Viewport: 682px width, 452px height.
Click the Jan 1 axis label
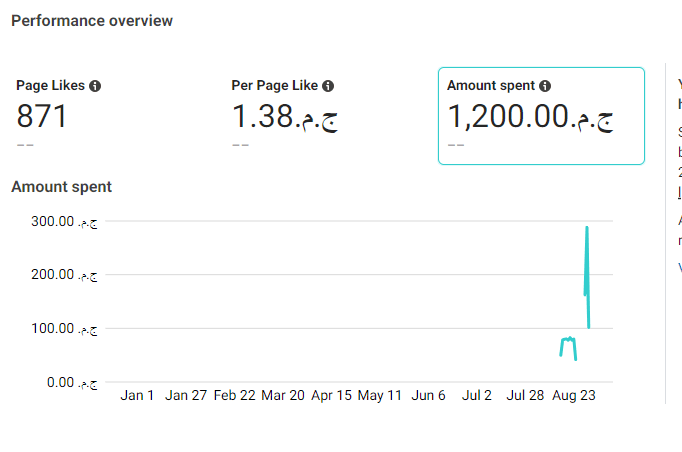coord(137,395)
